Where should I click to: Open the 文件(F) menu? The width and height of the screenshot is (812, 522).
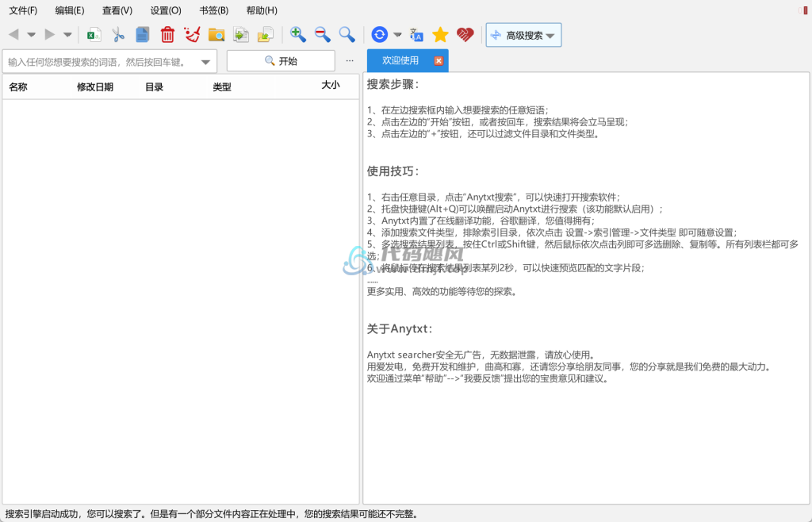coord(23,10)
